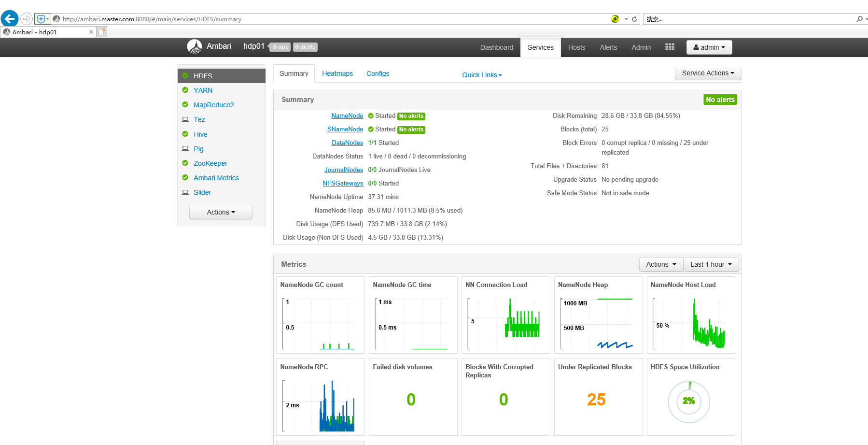
Task: Click the browser back arrow button
Action: (x=9, y=19)
